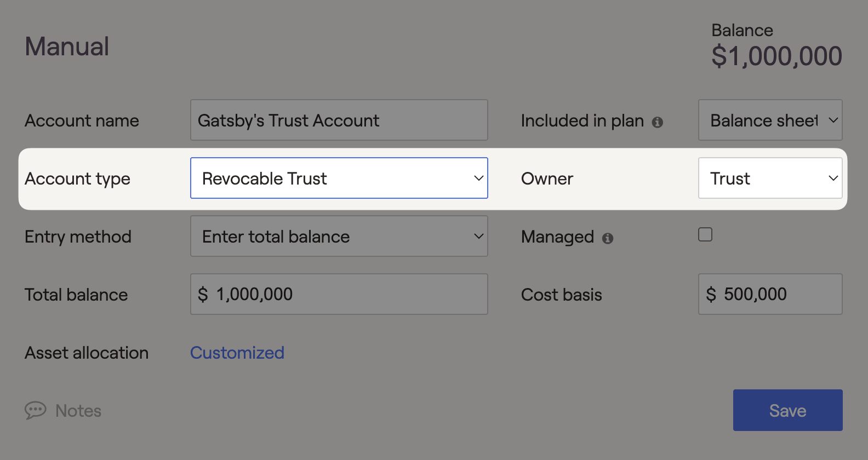Viewport: 868px width, 460px height.
Task: Click the Account type dropdown chevron
Action: click(478, 178)
